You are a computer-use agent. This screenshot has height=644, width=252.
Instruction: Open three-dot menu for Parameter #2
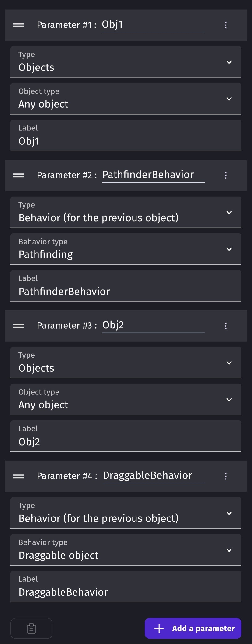[x=225, y=175]
